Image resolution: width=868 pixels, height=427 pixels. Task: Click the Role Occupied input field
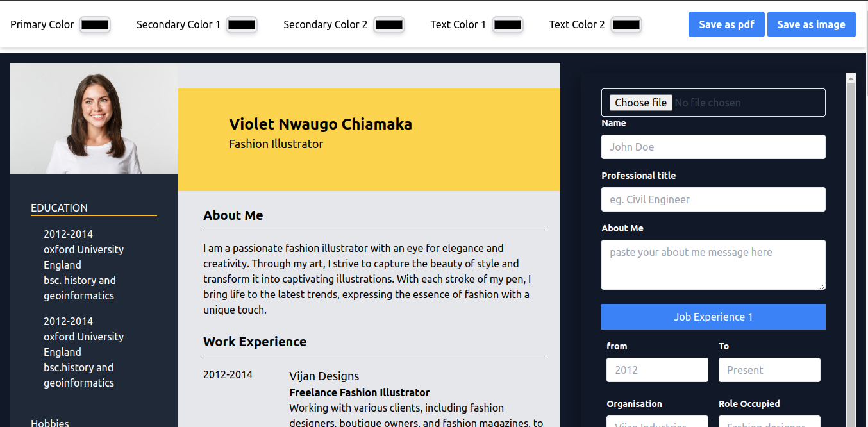[x=769, y=422]
